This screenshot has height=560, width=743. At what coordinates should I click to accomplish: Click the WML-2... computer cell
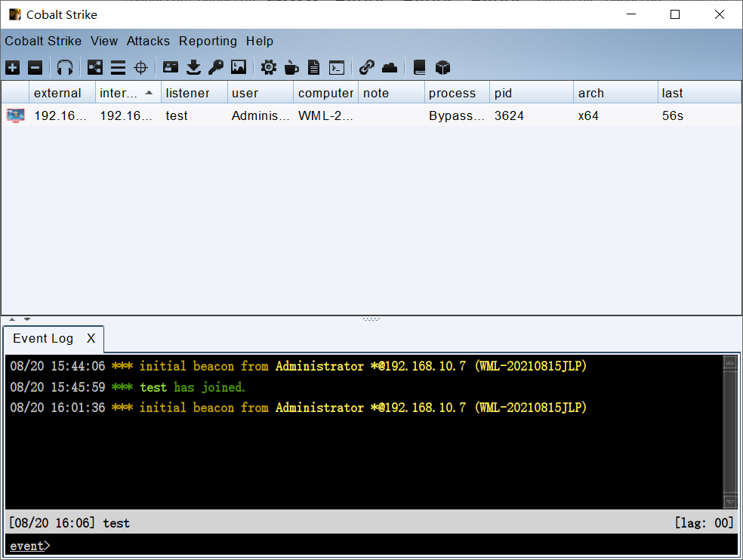[x=325, y=115]
